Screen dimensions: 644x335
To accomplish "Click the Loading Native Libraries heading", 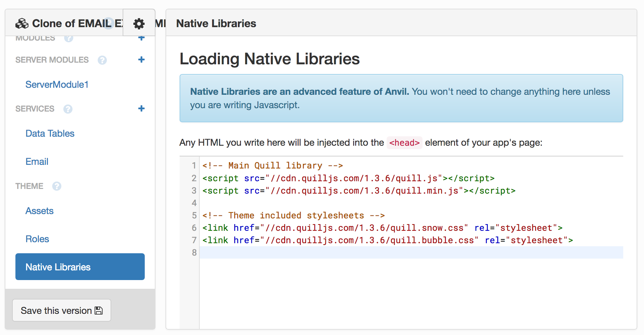I will pyautogui.click(x=270, y=59).
